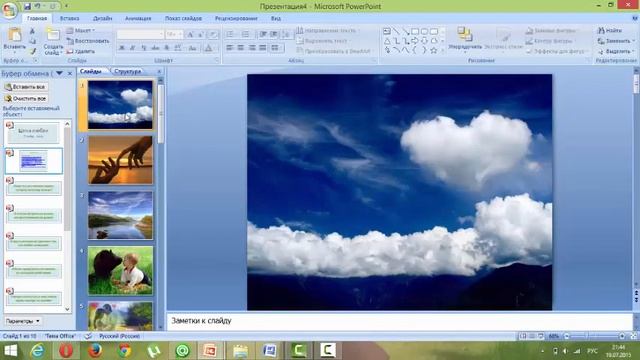
Task: Toggle bold Ж formatting
Action: (x=122, y=48)
